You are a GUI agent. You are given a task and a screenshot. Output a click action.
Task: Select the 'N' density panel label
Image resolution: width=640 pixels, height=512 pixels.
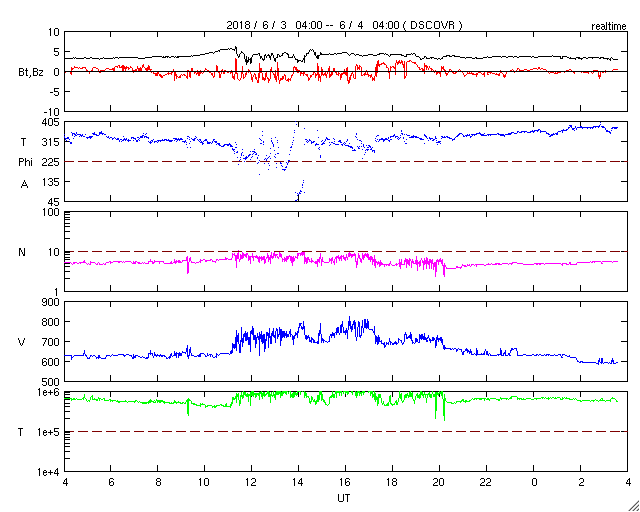[x=22, y=252]
